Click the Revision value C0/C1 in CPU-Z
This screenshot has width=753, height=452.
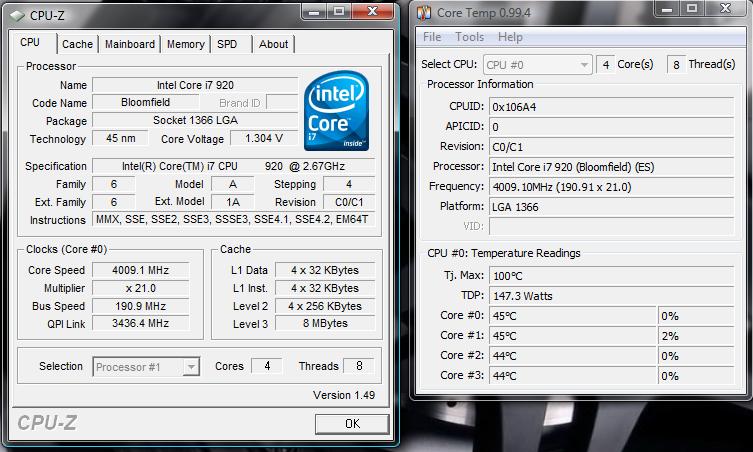tap(349, 202)
